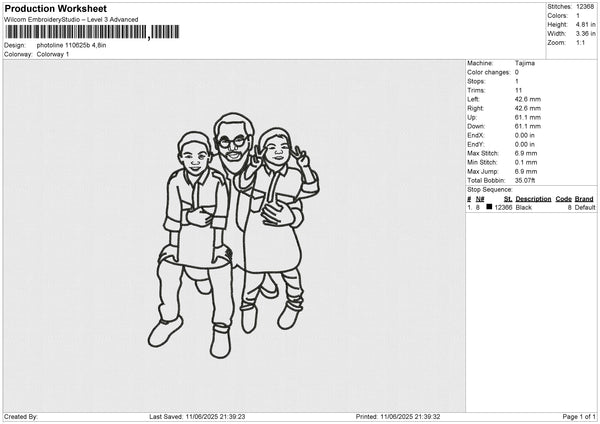Select the Black description in stop row

click(523, 207)
